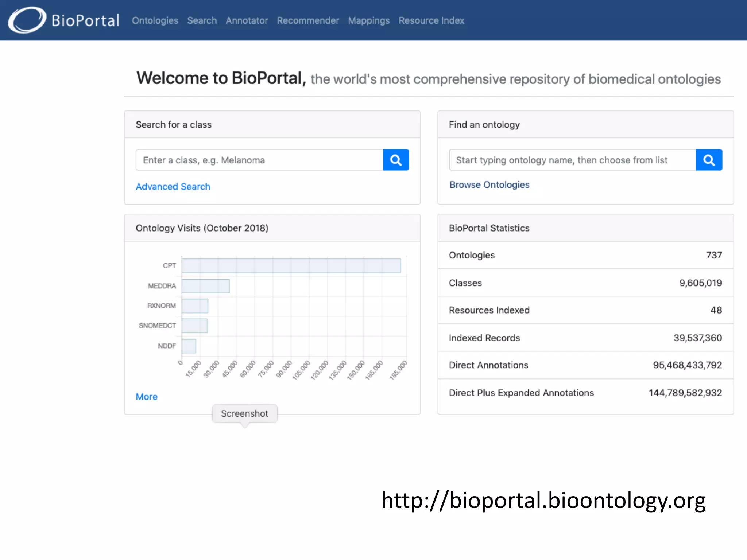Viewport: 747px width, 560px height.
Task: Click the NDDF chart axis label
Action: 167,346
